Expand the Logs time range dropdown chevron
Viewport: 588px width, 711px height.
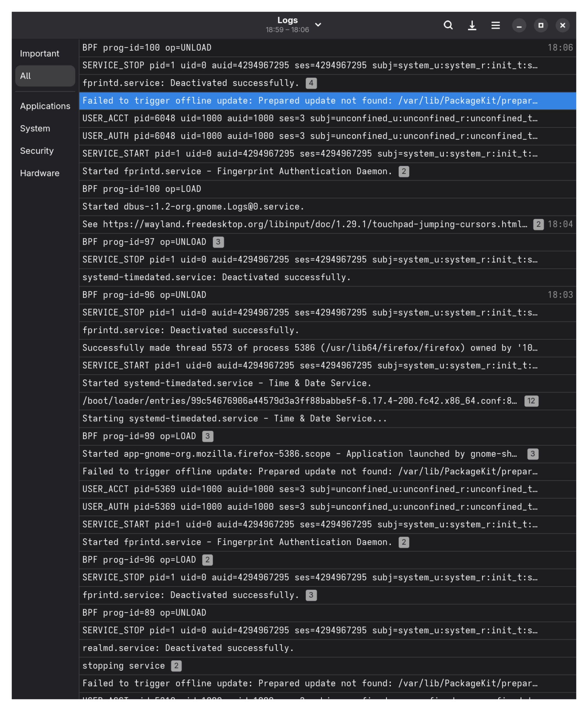pos(318,25)
